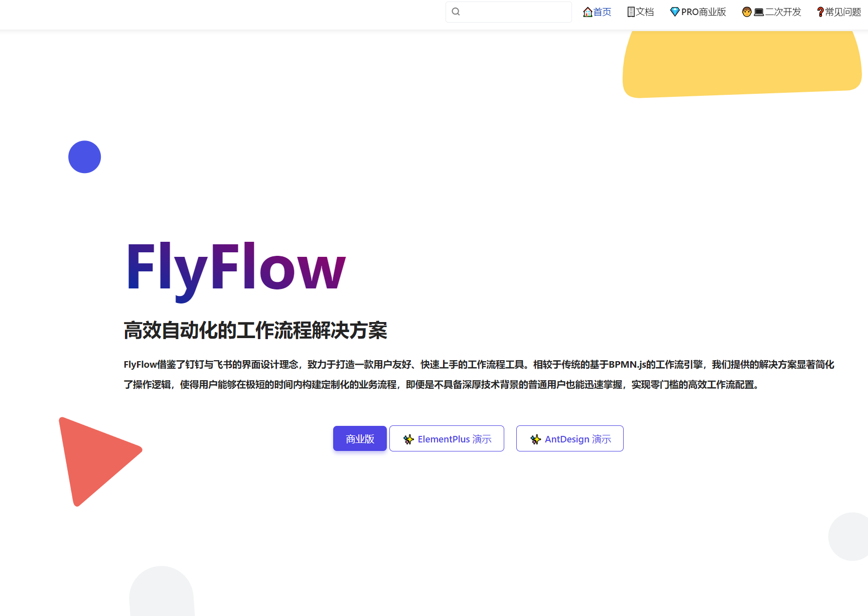
Task: Click sparkle icon in ElementPlus 演示 button
Action: pyautogui.click(x=408, y=439)
